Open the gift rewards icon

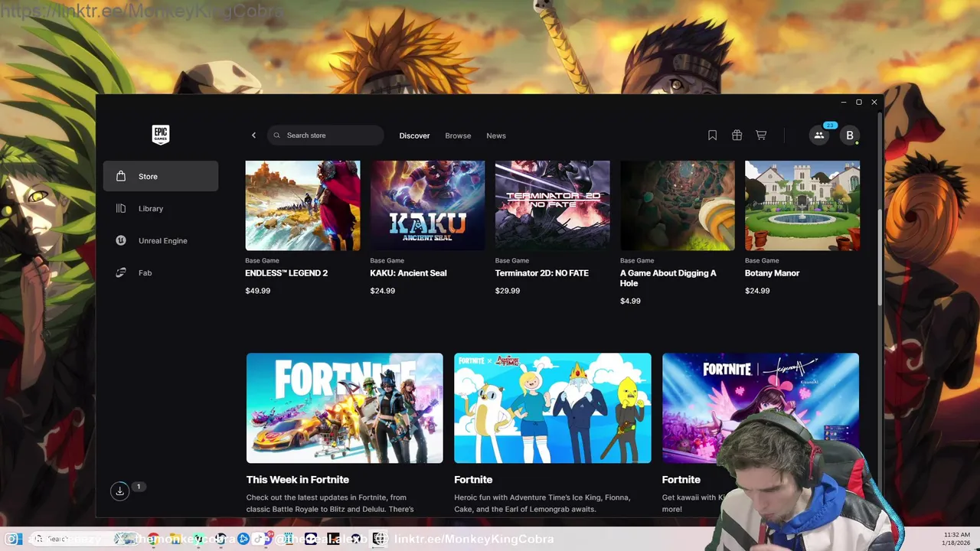tap(737, 135)
